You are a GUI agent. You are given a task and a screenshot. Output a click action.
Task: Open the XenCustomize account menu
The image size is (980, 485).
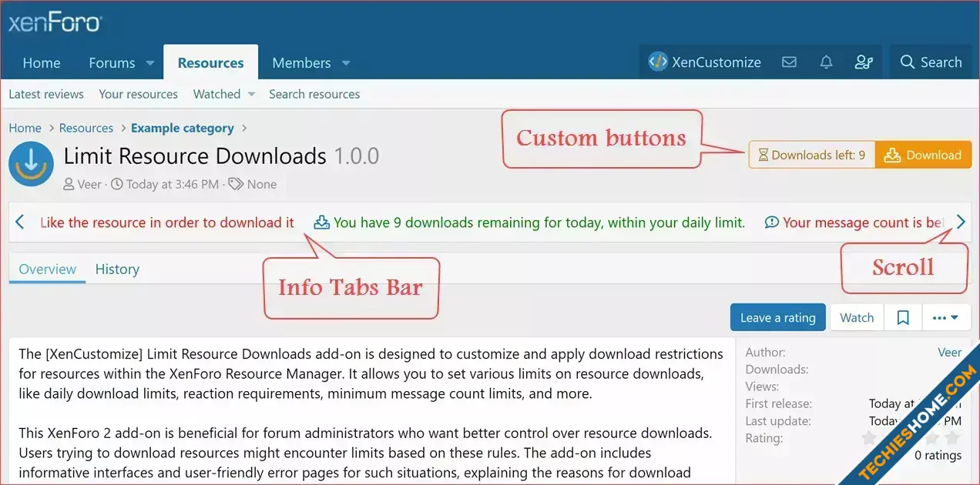[x=704, y=62]
